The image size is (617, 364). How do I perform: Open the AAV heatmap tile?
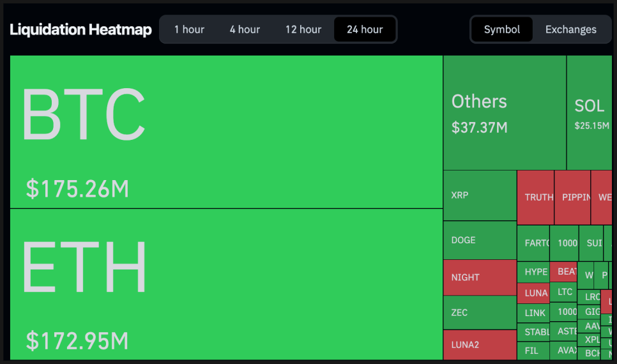pyautogui.click(x=589, y=326)
